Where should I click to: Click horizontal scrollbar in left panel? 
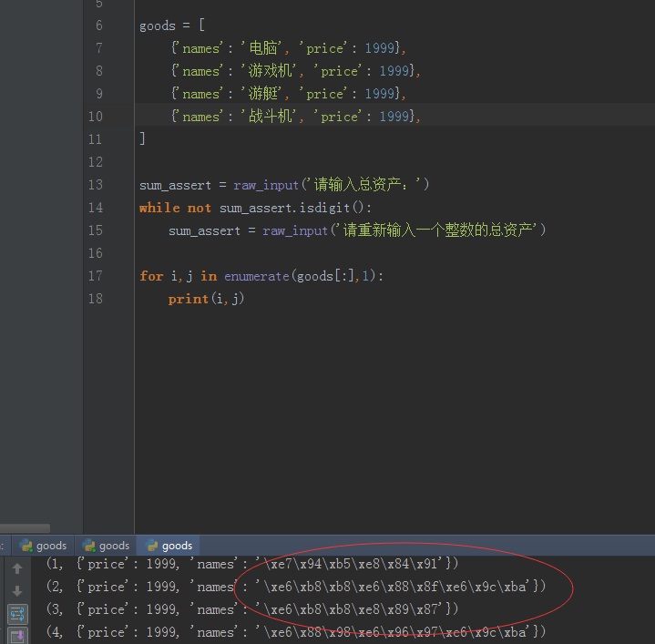[26, 527]
